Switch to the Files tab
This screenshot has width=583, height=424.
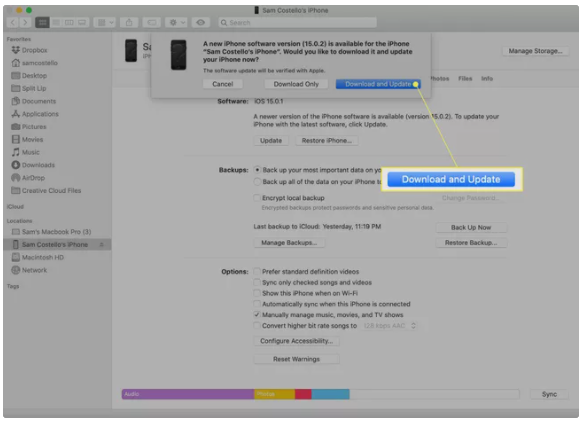[x=465, y=78]
